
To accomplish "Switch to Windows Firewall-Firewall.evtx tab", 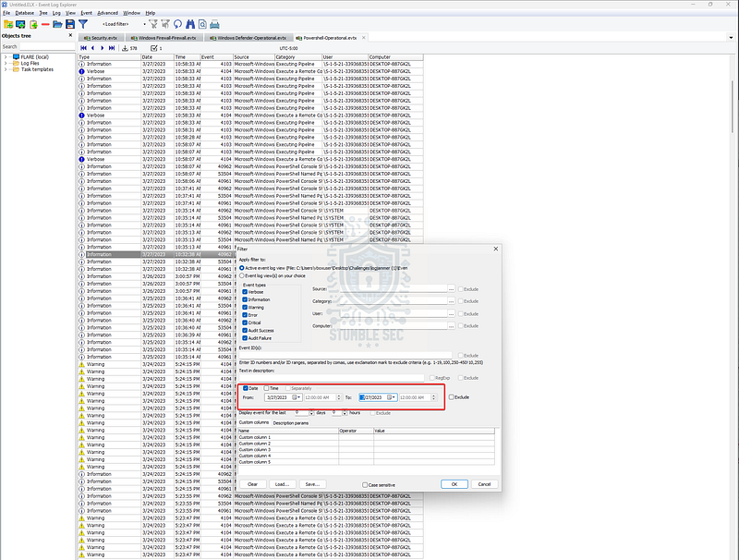I will click(x=164, y=38).
